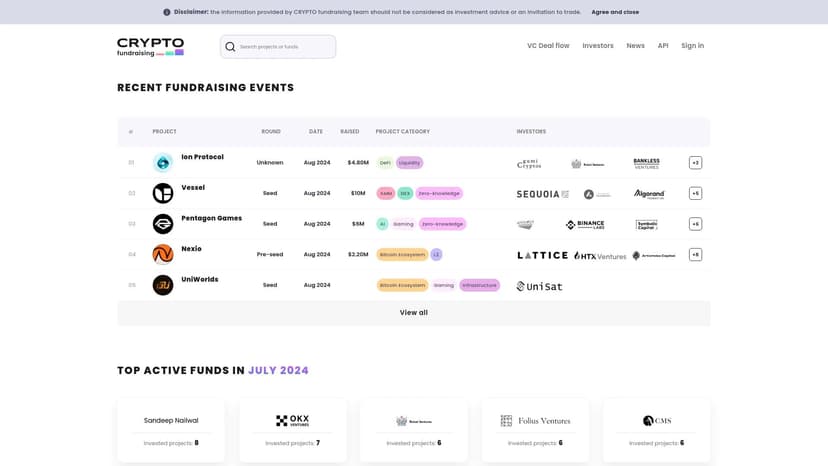Select Gaming tag in Pentagon Games row
The width and height of the screenshot is (828, 466).
tap(403, 224)
